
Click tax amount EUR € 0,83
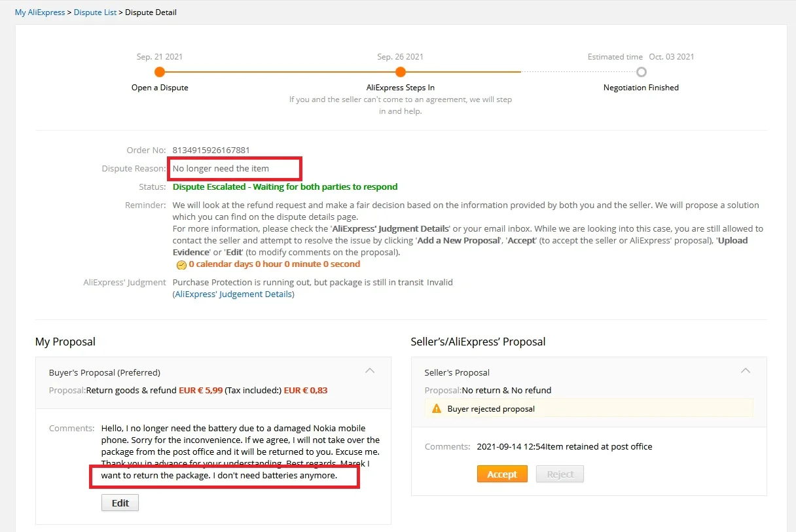click(306, 391)
